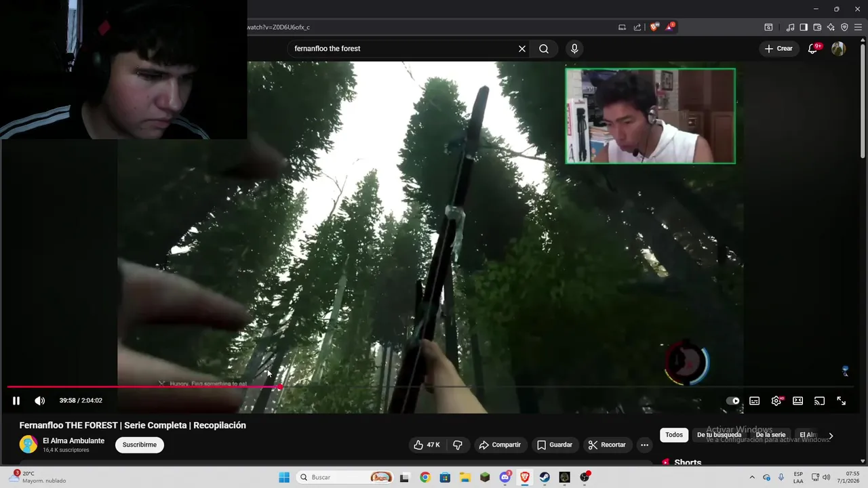
Task: Switch to theater mode icon
Action: [798, 401]
